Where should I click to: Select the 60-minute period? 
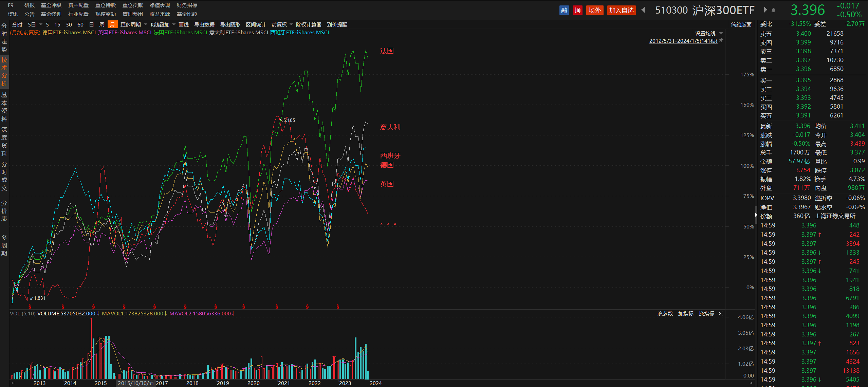(x=80, y=24)
